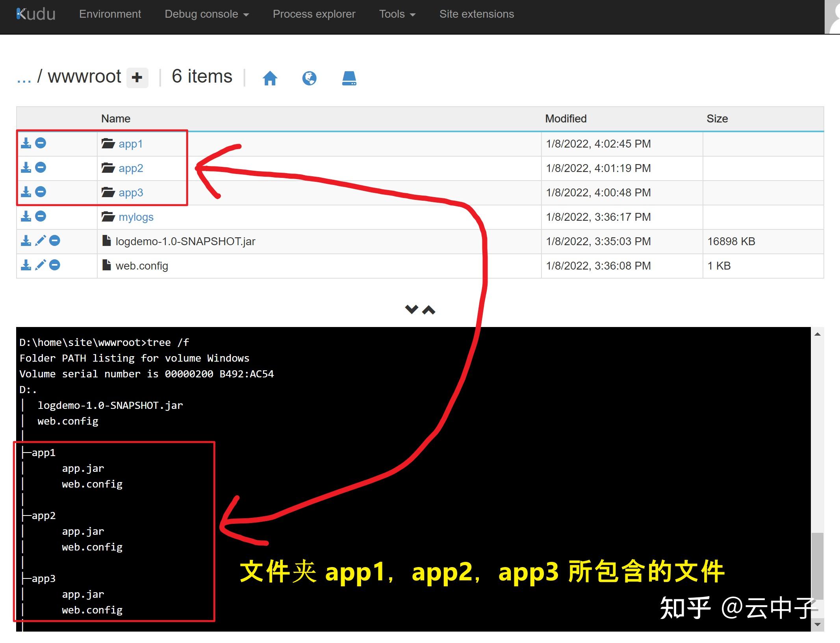This screenshot has height=643, width=840.
Task: Download the mylogs folder archive
Action: (26, 217)
